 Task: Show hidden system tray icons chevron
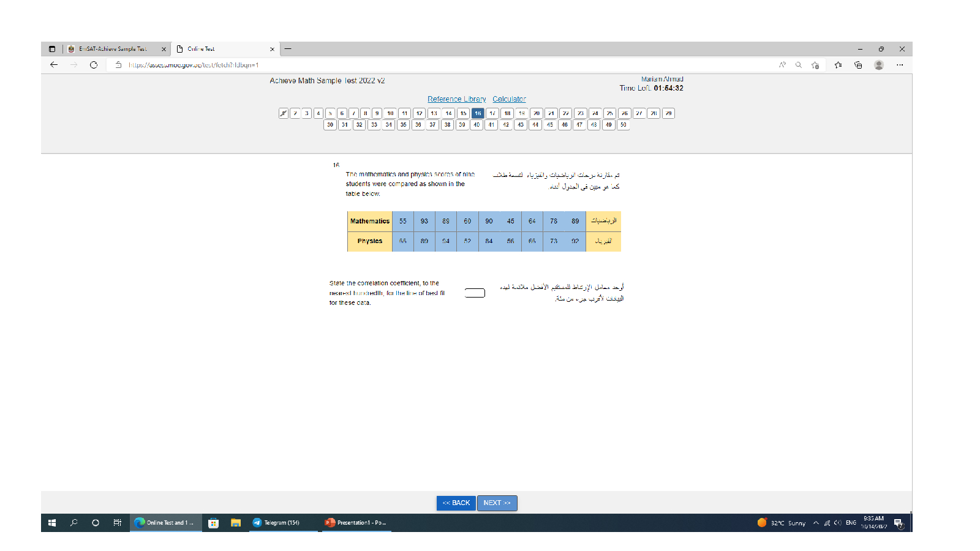coord(816,523)
